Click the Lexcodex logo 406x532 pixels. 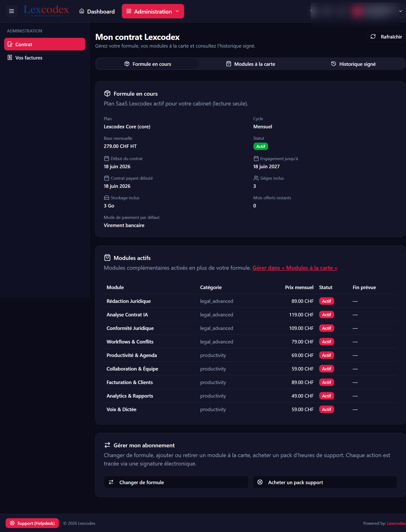coord(46,11)
